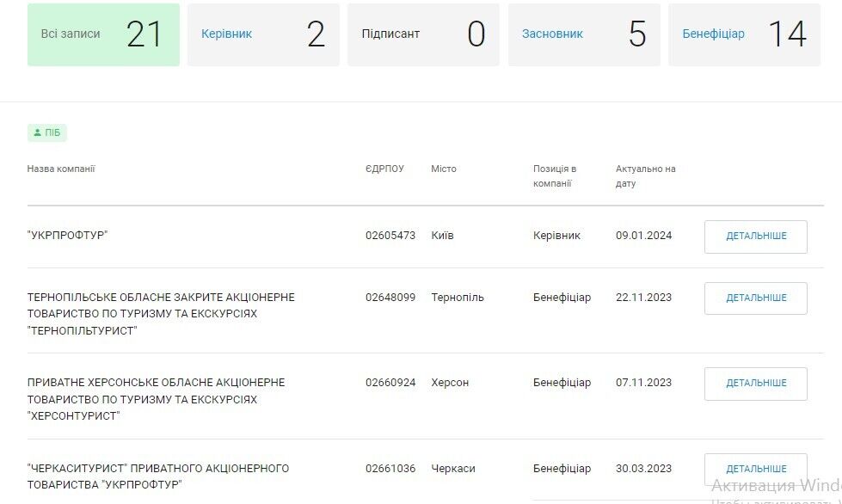The height and width of the screenshot is (504, 842).
Task: Select the 'Всі записи' 21 filter card
Action: coord(103,35)
